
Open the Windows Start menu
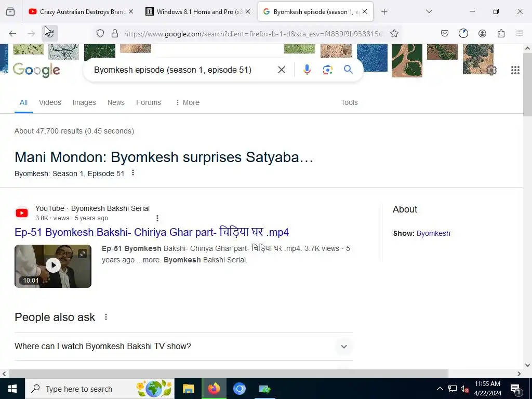[x=12, y=389]
